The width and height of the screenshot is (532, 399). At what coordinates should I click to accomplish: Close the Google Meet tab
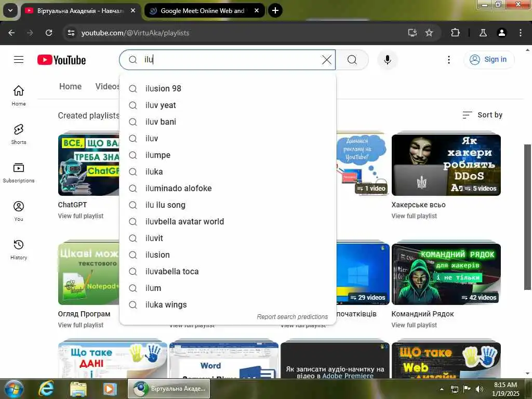(257, 10)
